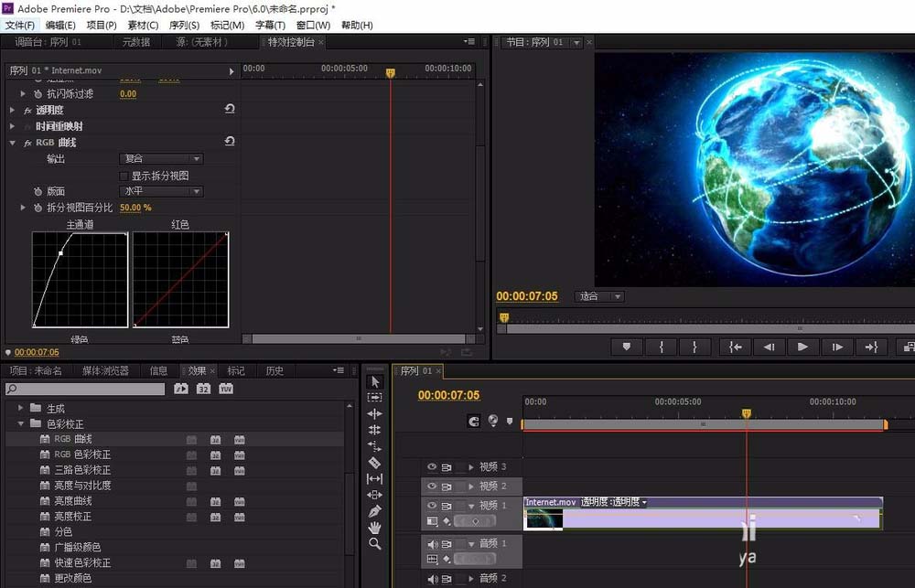This screenshot has width=915, height=588.
Task: Select the Ripple Edit tool
Action: (374, 413)
